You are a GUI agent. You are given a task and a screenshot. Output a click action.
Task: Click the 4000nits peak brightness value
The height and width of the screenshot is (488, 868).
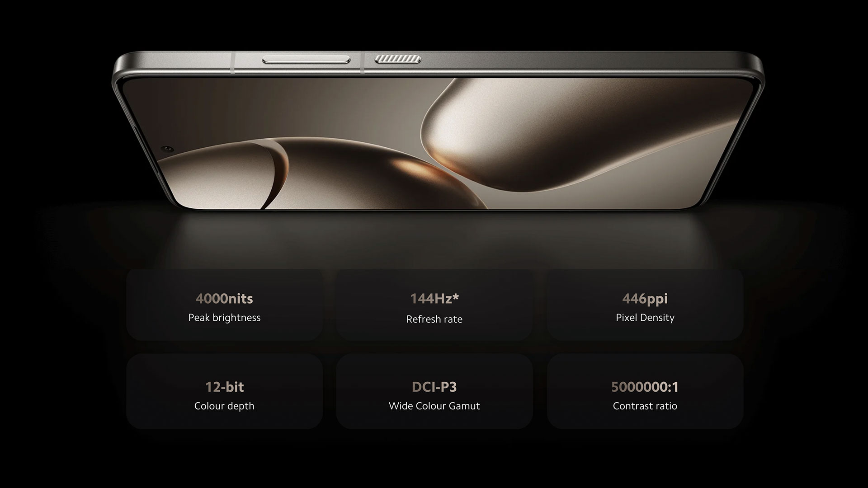(224, 299)
